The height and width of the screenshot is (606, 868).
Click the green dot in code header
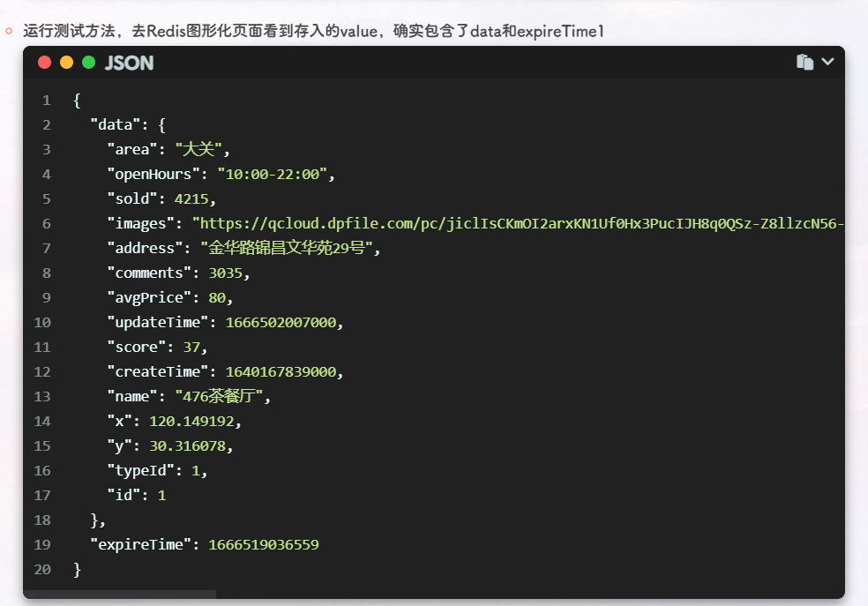point(88,63)
